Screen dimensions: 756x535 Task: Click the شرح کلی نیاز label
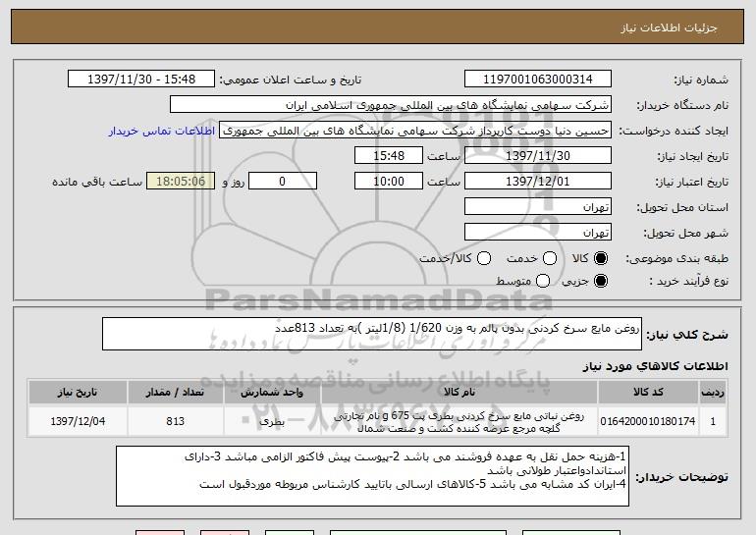[x=687, y=335]
